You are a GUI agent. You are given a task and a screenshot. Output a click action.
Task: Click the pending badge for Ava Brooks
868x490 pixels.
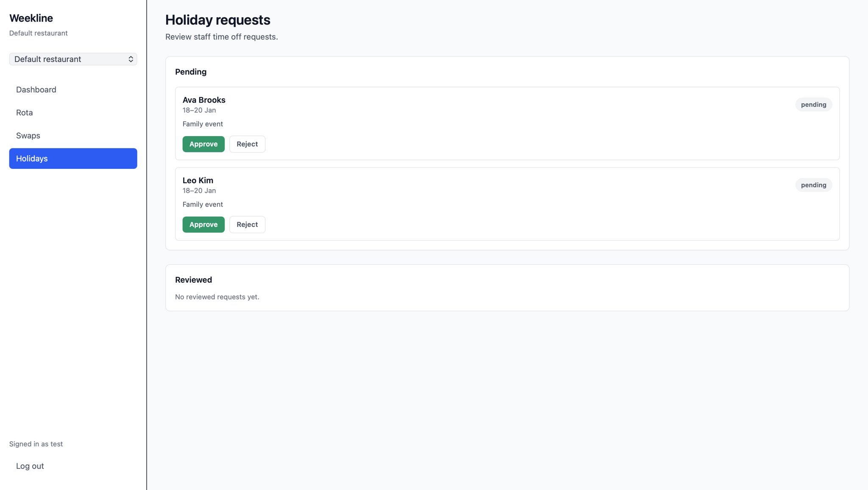click(x=813, y=104)
